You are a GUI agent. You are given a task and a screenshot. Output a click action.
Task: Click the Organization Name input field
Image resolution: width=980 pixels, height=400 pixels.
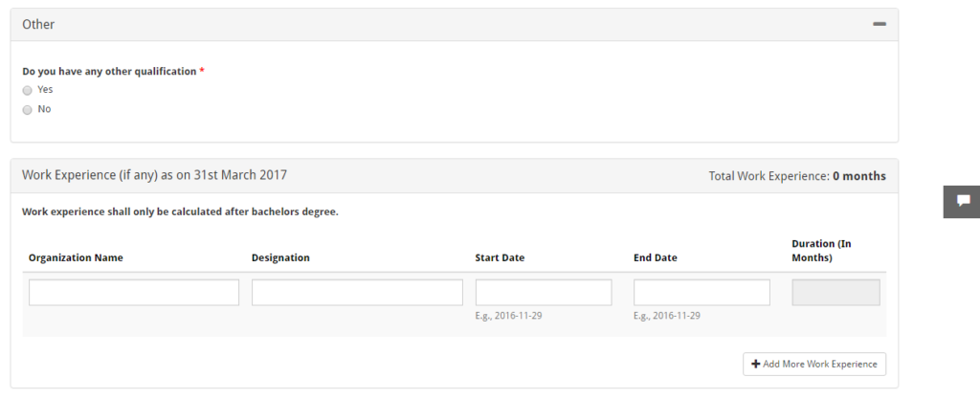pyautogui.click(x=134, y=293)
